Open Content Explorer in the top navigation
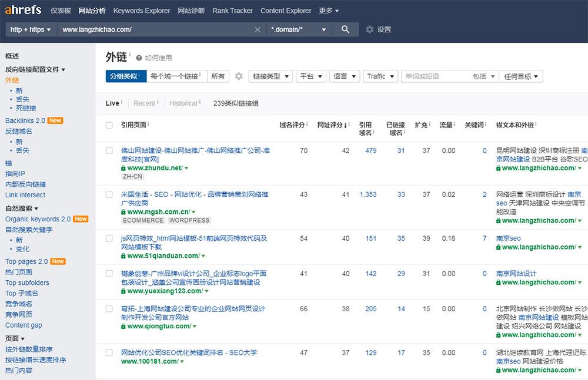This screenshot has width=588, height=380. 286,11
